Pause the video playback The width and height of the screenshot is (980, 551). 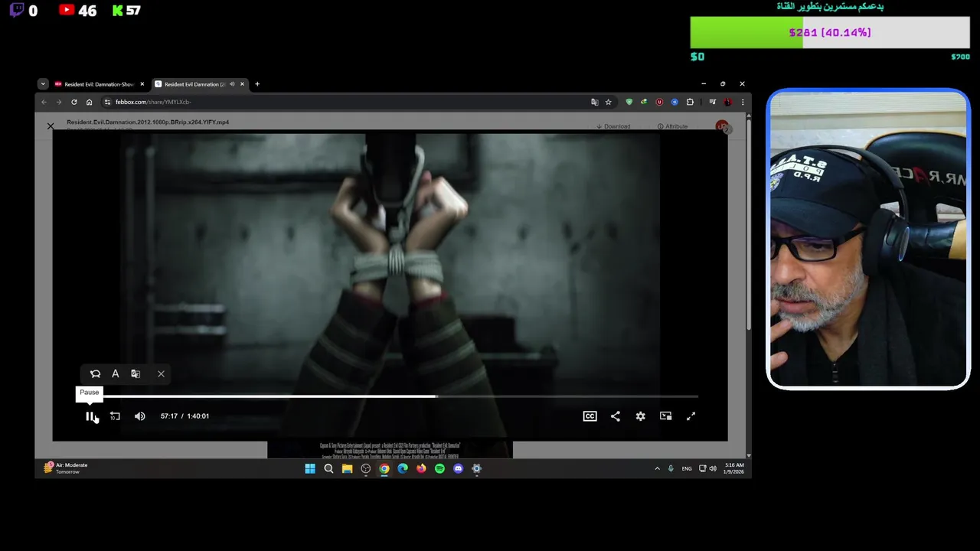click(x=90, y=416)
